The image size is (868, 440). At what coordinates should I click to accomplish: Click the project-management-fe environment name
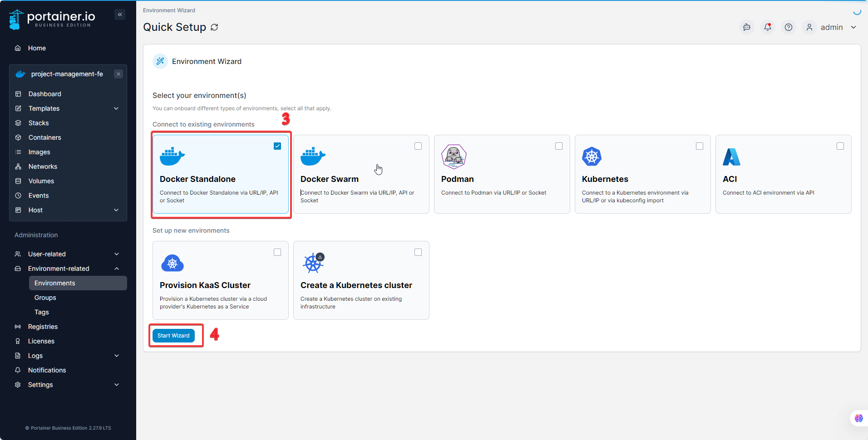67,74
